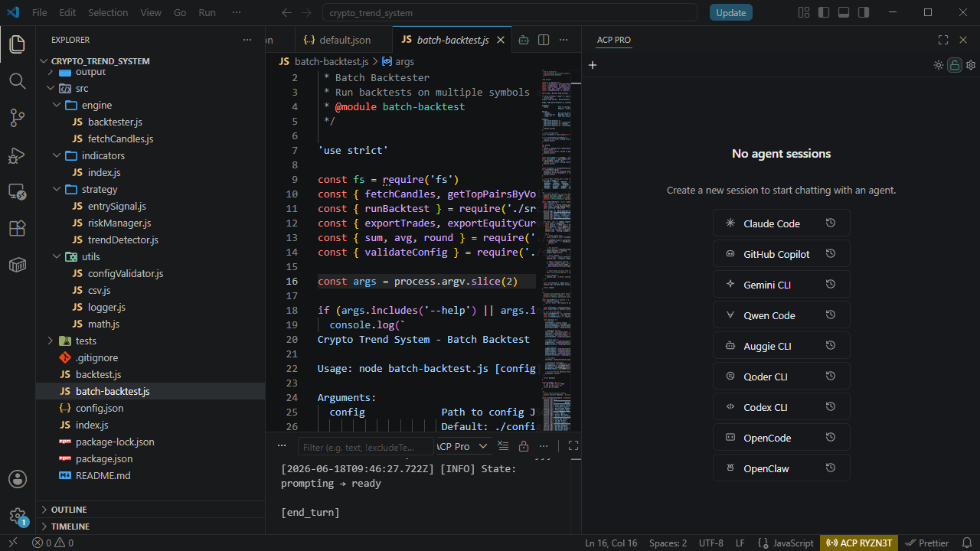Toggle bottom panel visibility
This screenshot has height=551, width=980.
[x=844, y=12]
